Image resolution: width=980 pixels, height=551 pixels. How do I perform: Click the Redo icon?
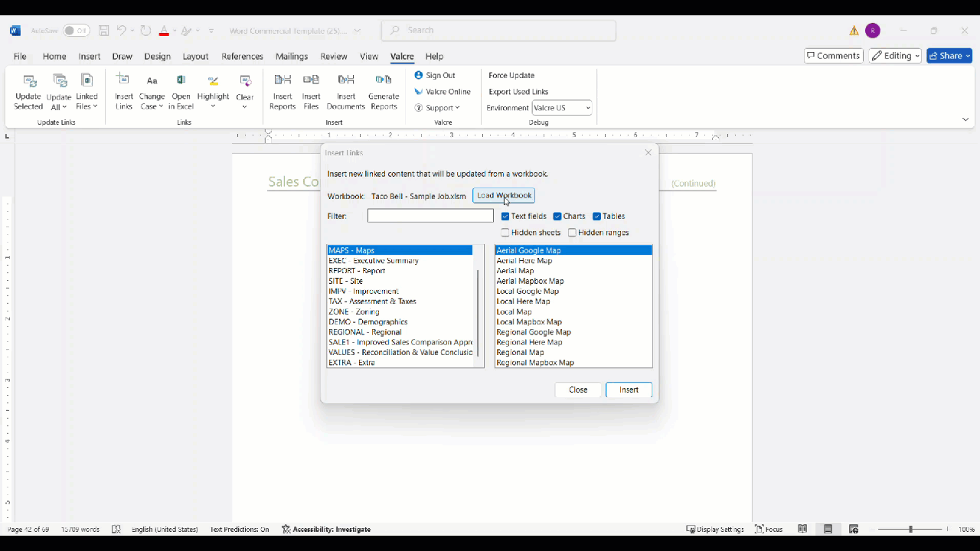click(x=145, y=31)
